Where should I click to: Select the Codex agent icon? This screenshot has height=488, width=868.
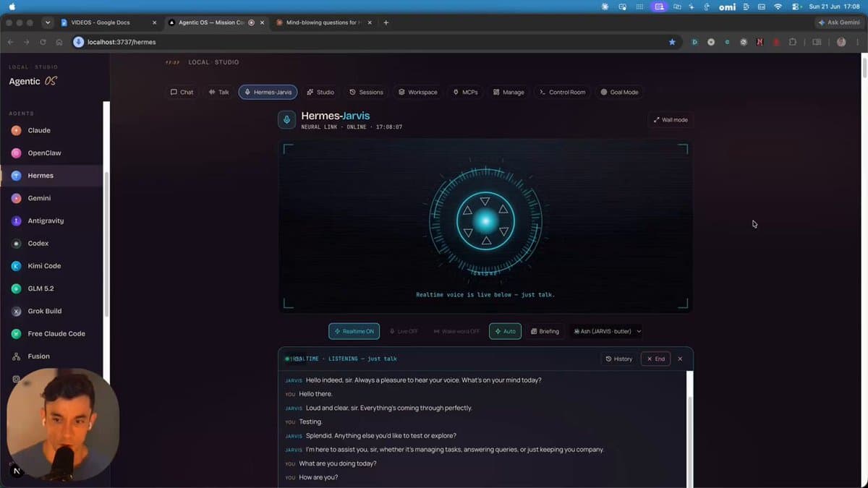16,243
